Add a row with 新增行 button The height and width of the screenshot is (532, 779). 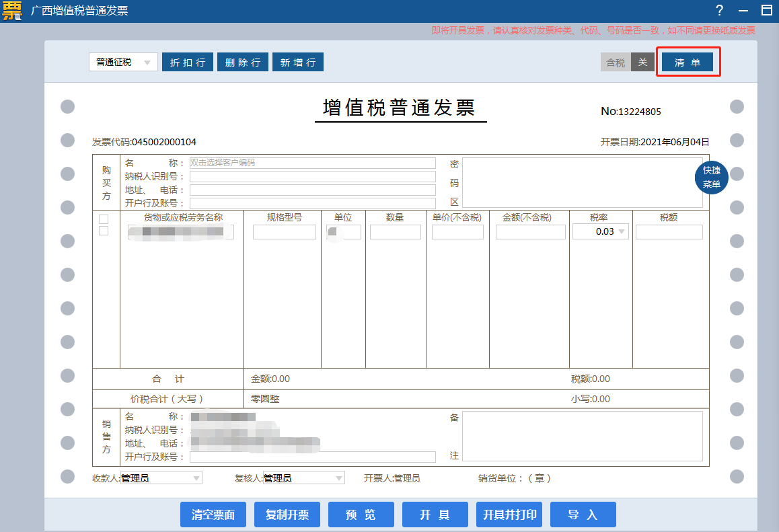coord(298,63)
